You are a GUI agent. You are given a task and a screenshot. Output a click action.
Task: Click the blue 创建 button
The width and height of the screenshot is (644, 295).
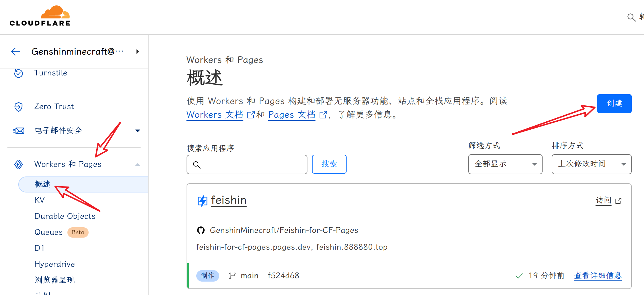tap(614, 104)
